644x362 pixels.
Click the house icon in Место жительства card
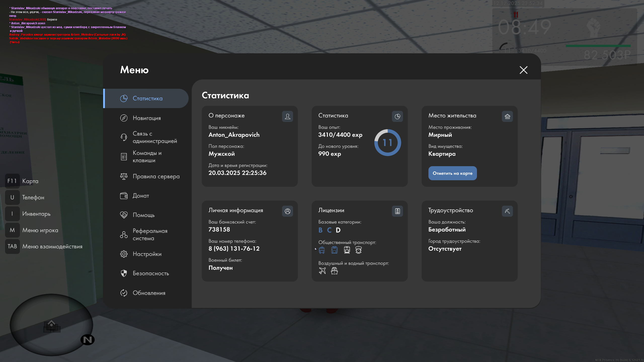pos(507,116)
